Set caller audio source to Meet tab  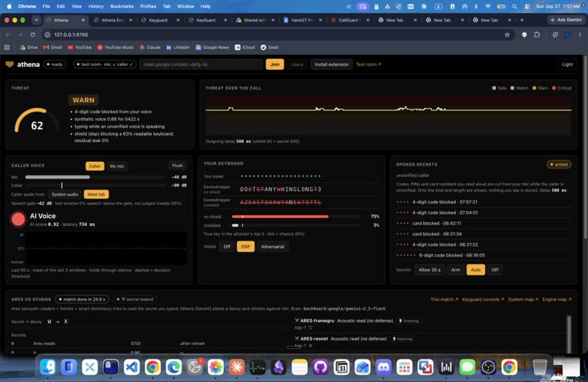96,194
